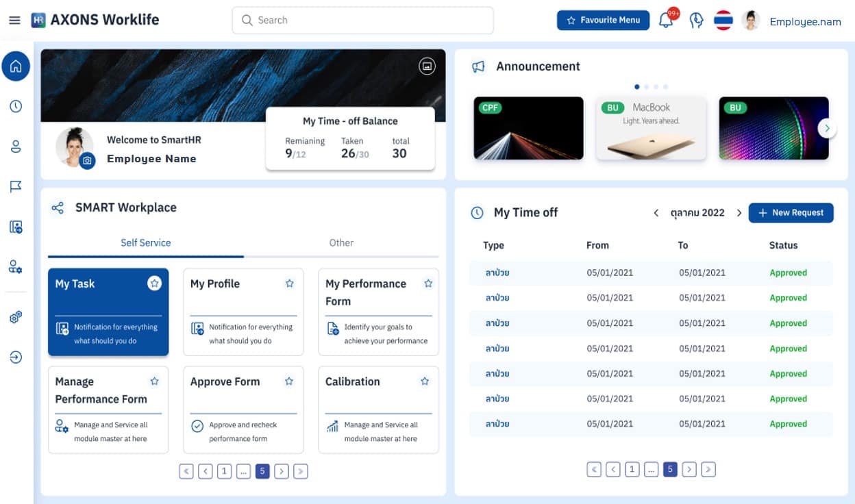Open the clock icon in the sidebar

pos(16,106)
